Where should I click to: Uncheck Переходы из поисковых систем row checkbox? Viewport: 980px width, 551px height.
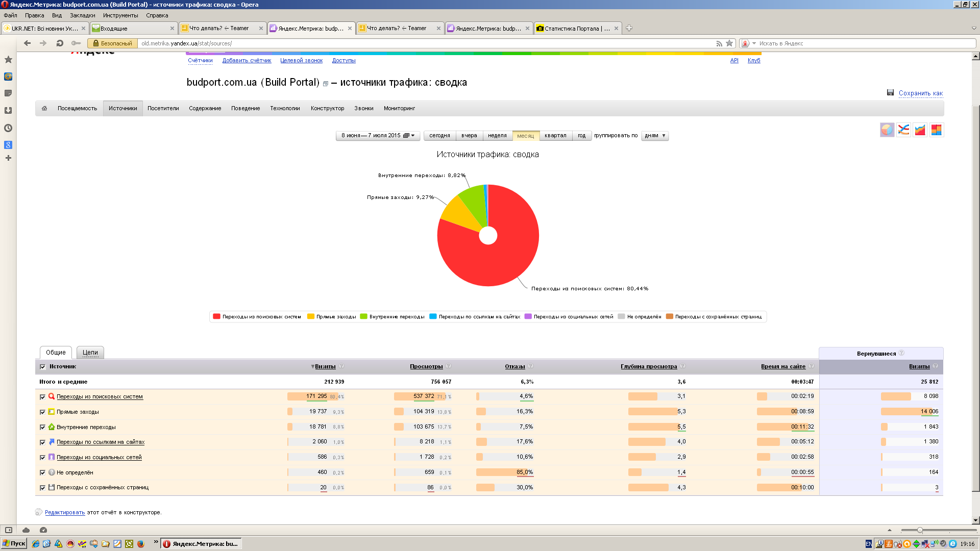[43, 397]
